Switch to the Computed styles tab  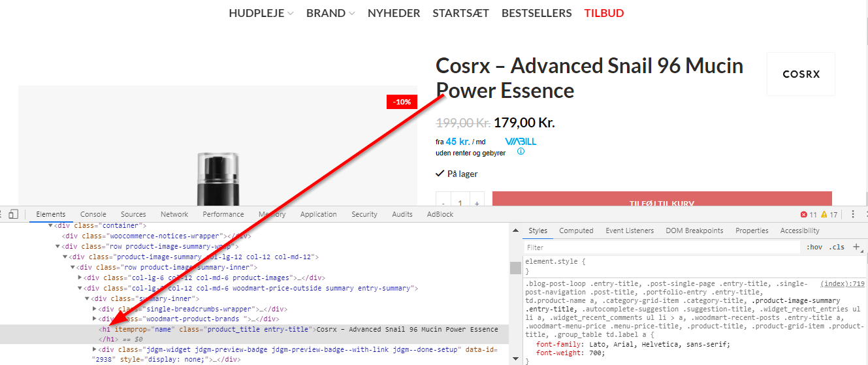coord(576,230)
